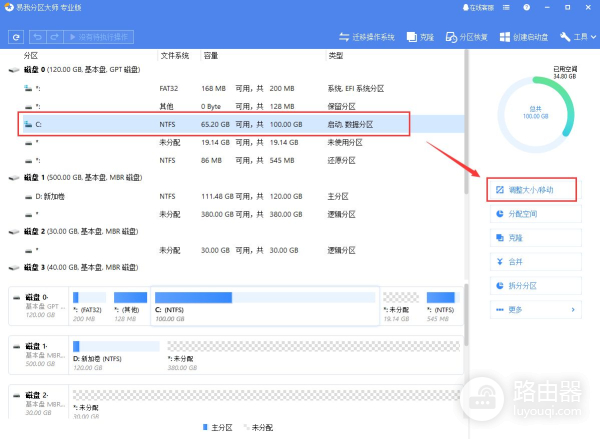
Task: Select the 545 MB 还原分区 row
Action: [243, 160]
